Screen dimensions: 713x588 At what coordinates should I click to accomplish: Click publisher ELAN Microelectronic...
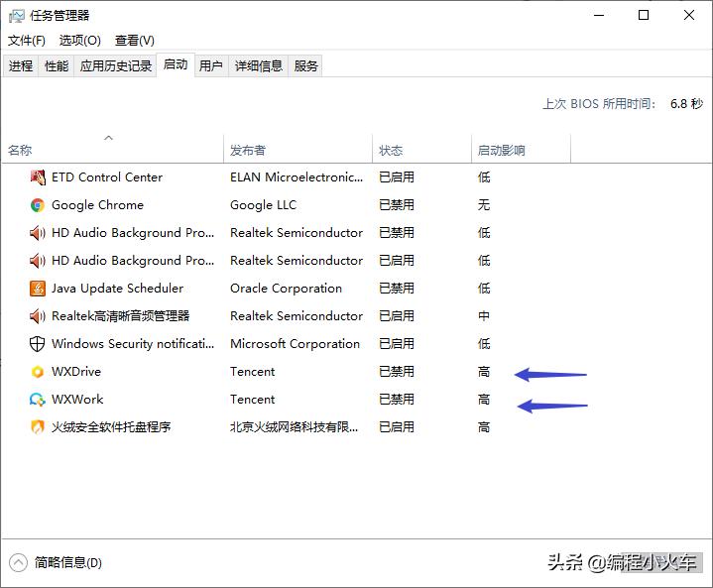tap(297, 177)
